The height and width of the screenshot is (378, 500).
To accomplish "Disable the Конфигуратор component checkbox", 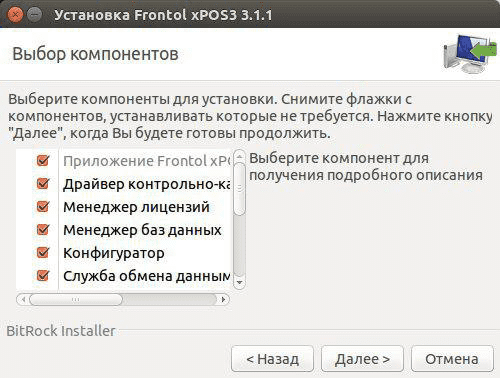I will [43, 253].
